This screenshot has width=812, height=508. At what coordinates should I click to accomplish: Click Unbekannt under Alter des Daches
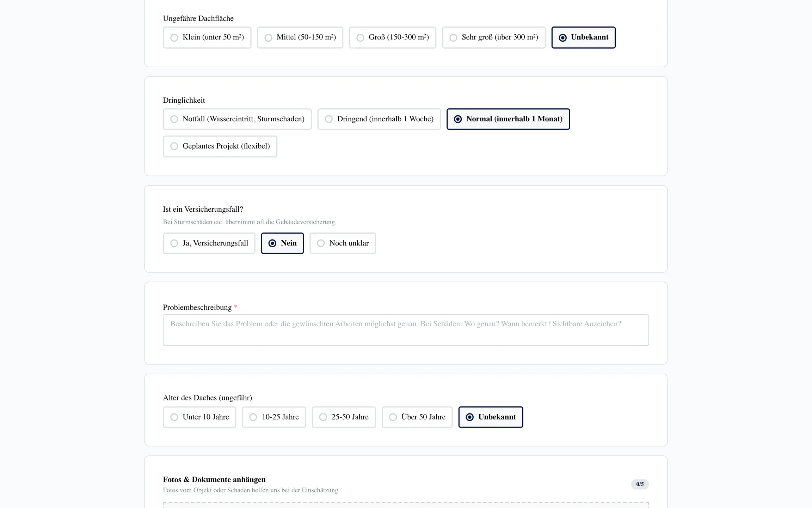point(491,417)
